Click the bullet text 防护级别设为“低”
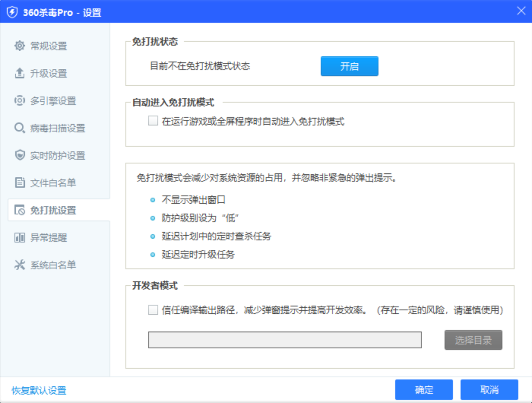532x403 pixels. pyautogui.click(x=200, y=218)
